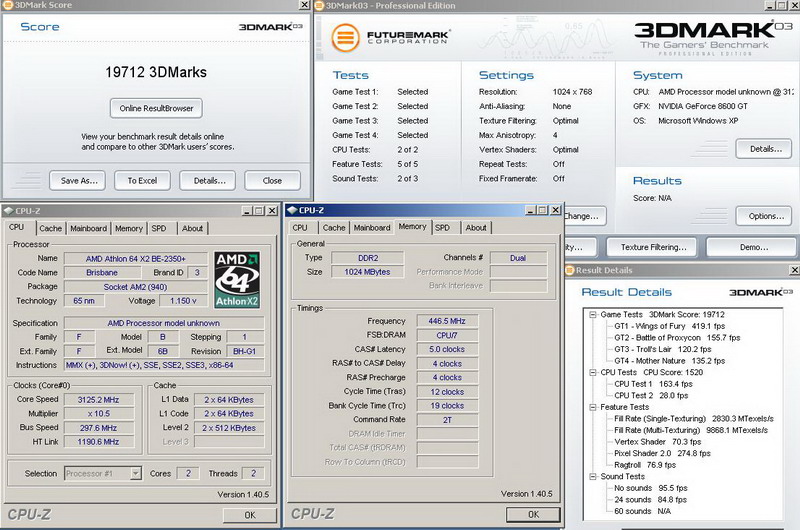Collapse the Sound Tests tree node
Viewport: 800px width, 530px height.
[x=592, y=476]
